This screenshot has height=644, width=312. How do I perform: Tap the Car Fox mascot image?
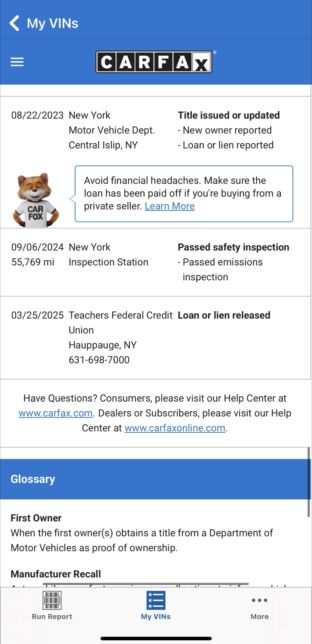tap(35, 200)
